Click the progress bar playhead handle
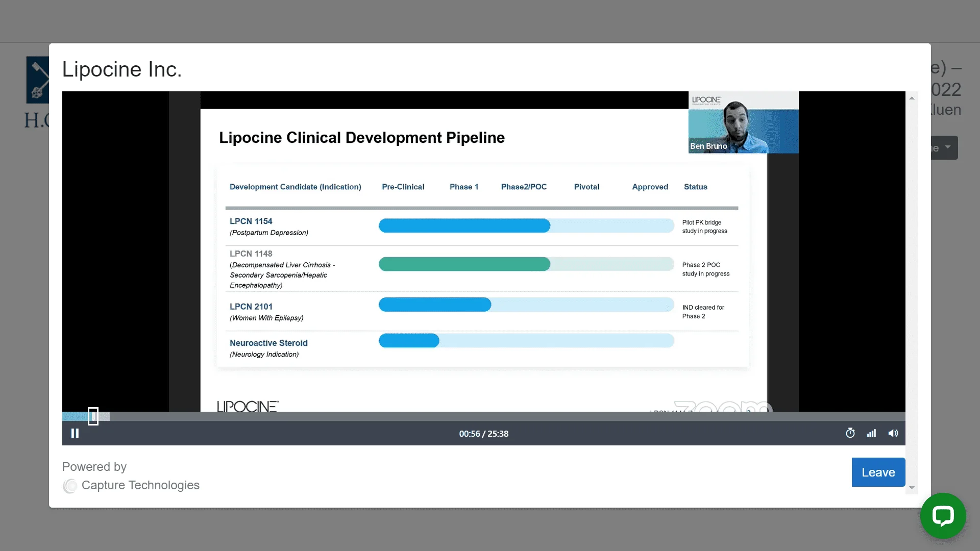 pyautogui.click(x=93, y=416)
